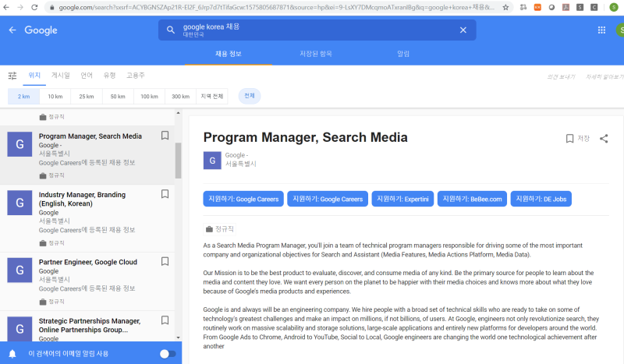This screenshot has height=364, width=624.
Task: Click the browser address bar URL
Action: pyautogui.click(x=277, y=7)
